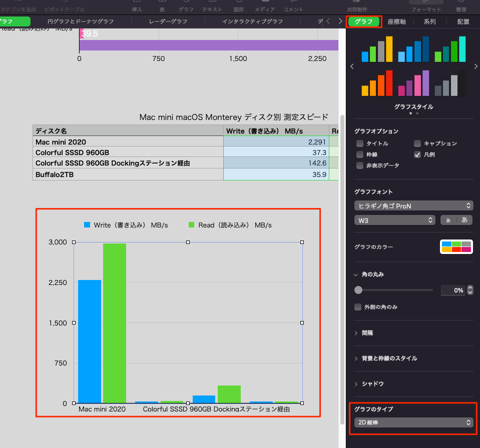Switch to the 系列 tab
This screenshot has height=448, width=480.
pyautogui.click(x=429, y=21)
